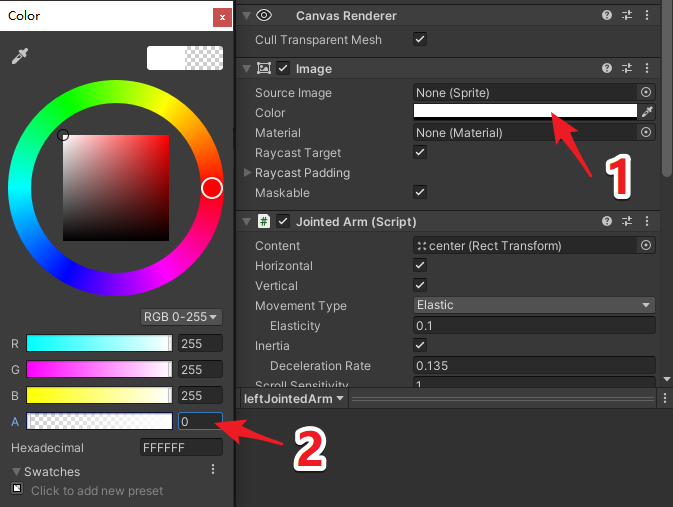
Task: Open Swatches options menu dots
Action: click(213, 469)
